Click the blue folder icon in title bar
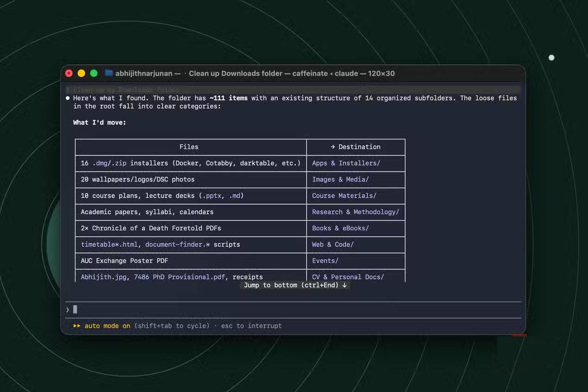 click(109, 73)
